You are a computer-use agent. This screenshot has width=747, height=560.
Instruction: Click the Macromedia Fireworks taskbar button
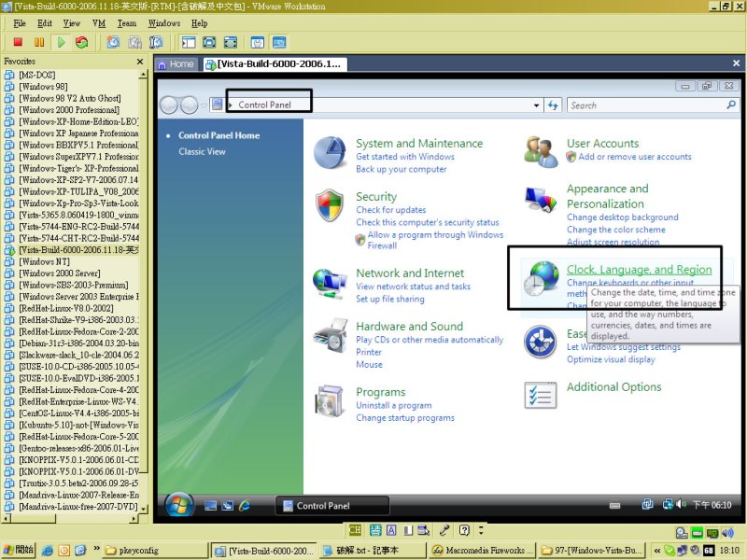482,550
